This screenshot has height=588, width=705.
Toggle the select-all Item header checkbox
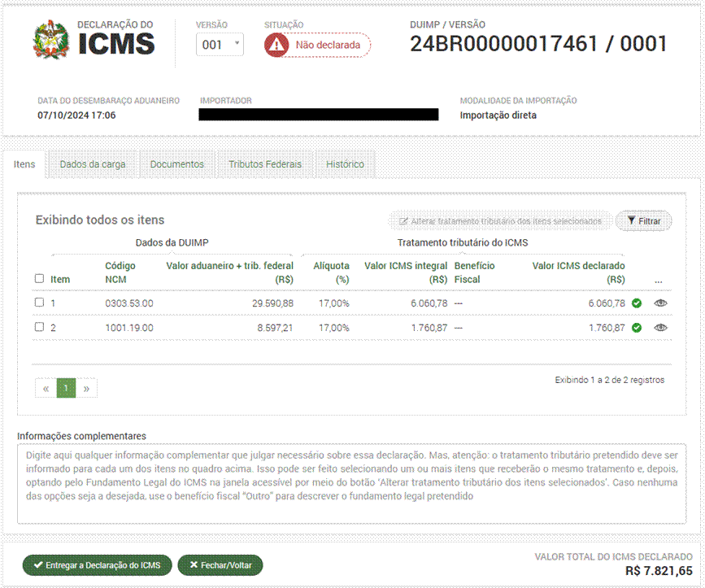40,279
